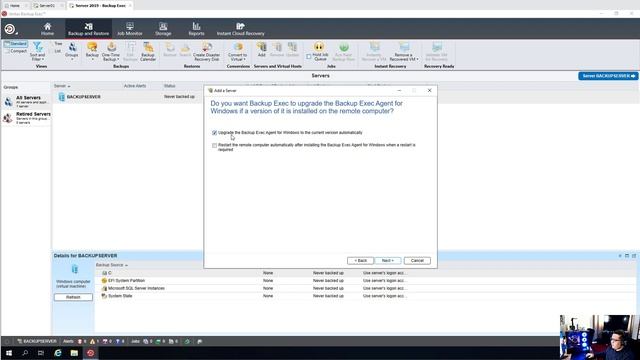Cancel the Add a Server dialog
640x360 pixels.
click(417, 260)
